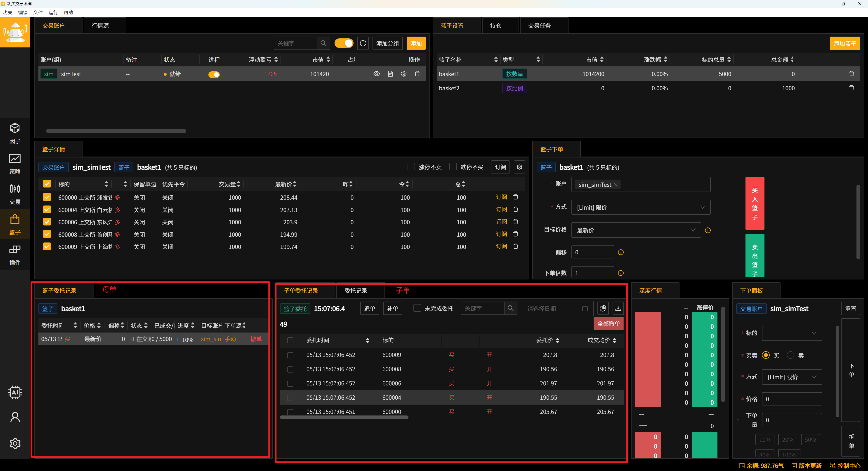Open the sub-order statistics chart icon
The image size is (868, 471).
point(603,308)
